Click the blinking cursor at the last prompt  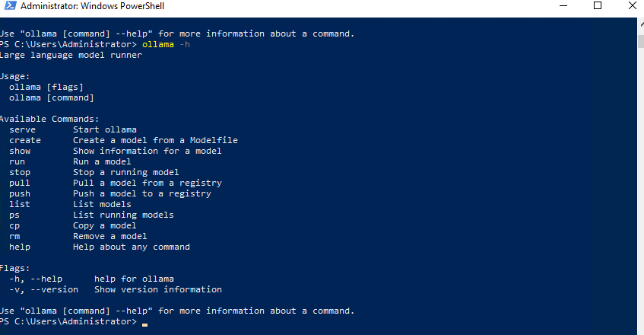pyautogui.click(x=144, y=324)
